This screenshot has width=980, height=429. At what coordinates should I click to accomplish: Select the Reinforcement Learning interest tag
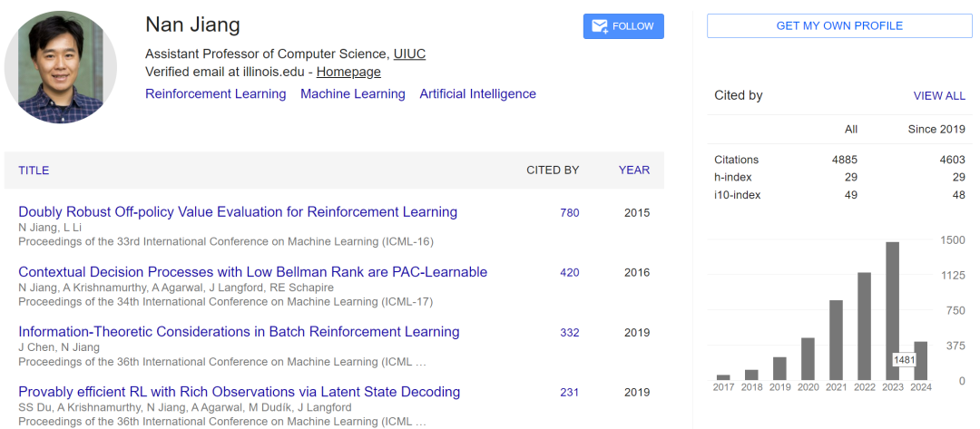[x=216, y=93]
